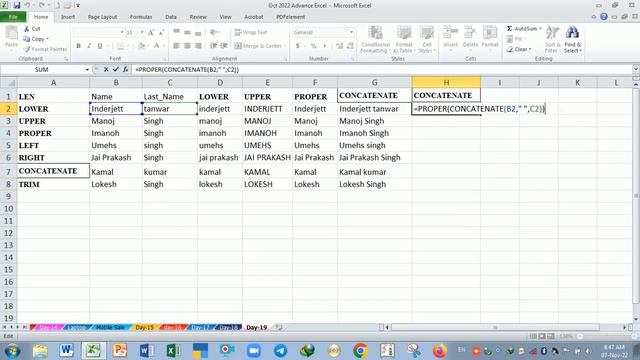Click the Format as Table button
Image resolution: width=640 pixels, height=360 pixels.
(x=404, y=40)
